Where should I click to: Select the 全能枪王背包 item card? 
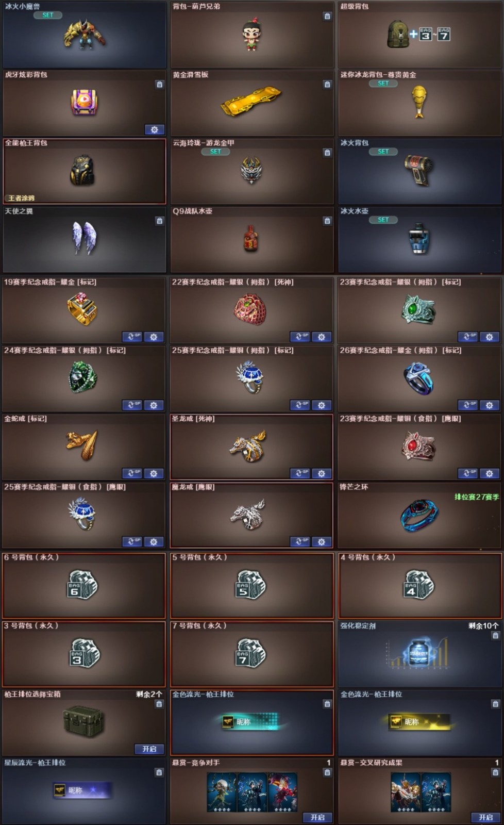point(85,171)
